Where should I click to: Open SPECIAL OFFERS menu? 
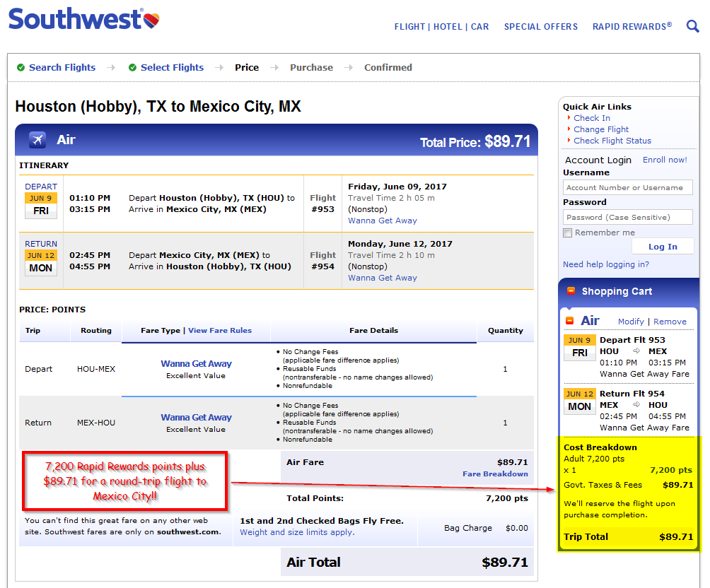(541, 27)
